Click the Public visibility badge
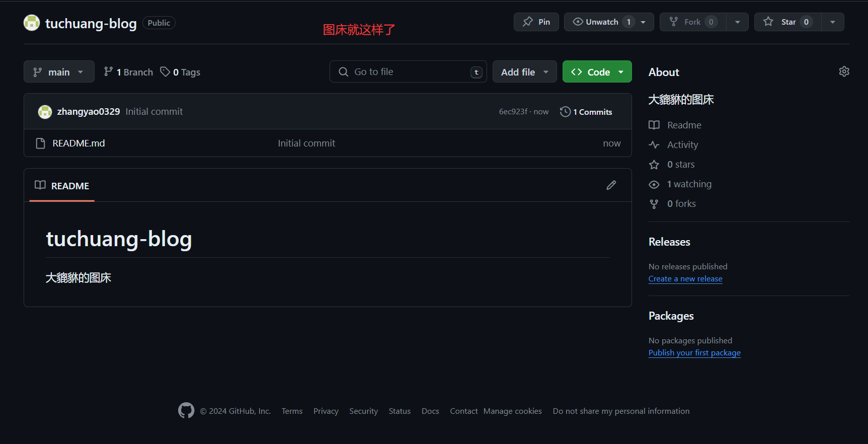 [x=159, y=23]
